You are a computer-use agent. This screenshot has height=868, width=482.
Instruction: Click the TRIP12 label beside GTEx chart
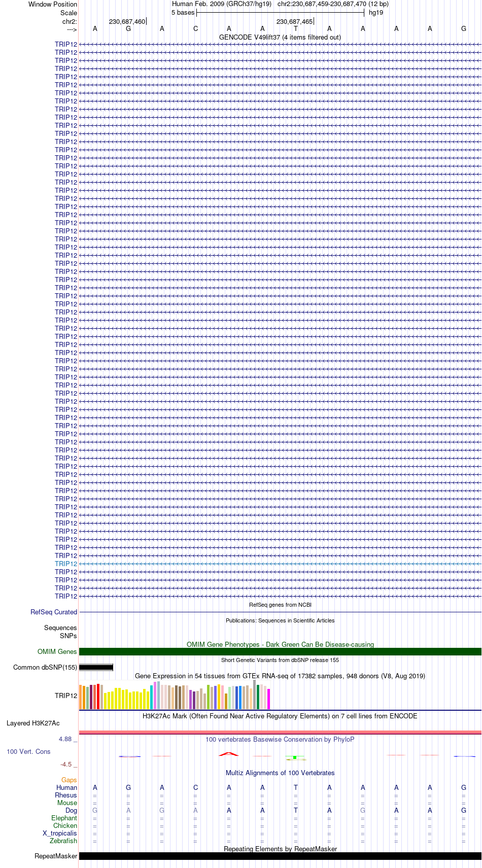click(x=66, y=695)
